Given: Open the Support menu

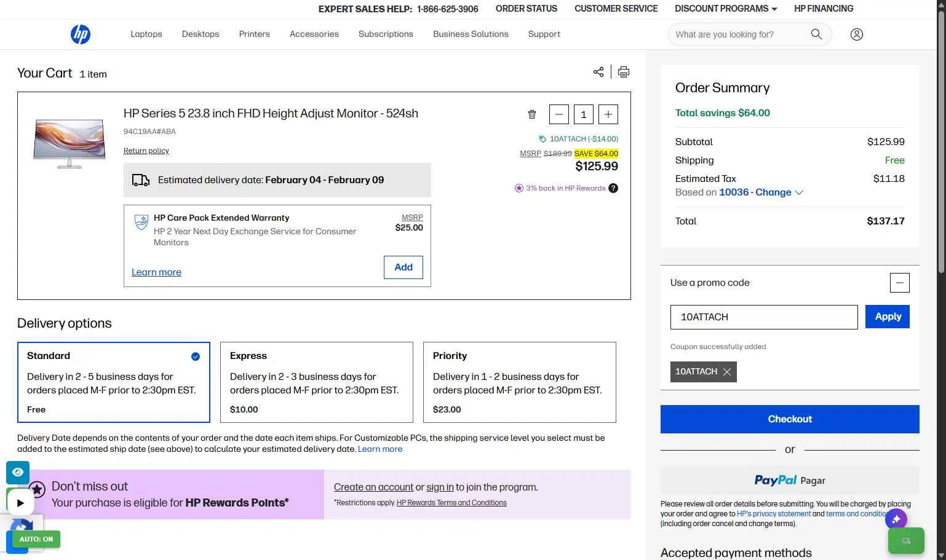Looking at the screenshot, I should (544, 34).
